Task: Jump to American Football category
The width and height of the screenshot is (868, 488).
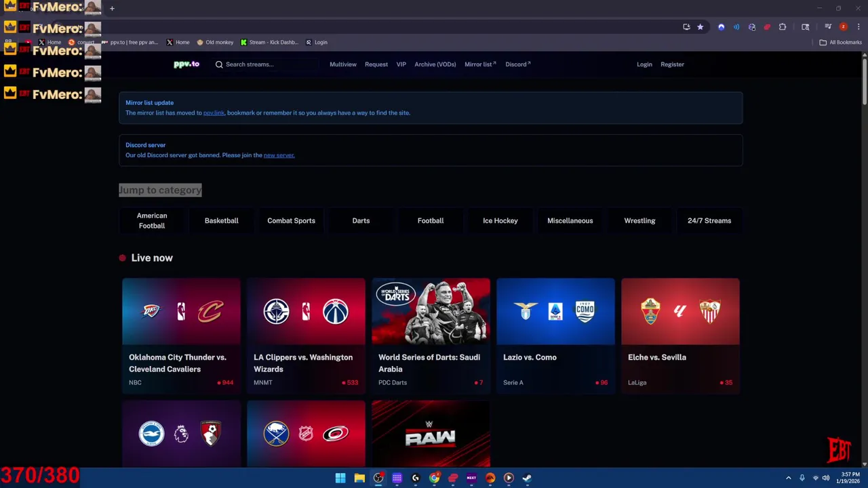Action: coord(152,221)
